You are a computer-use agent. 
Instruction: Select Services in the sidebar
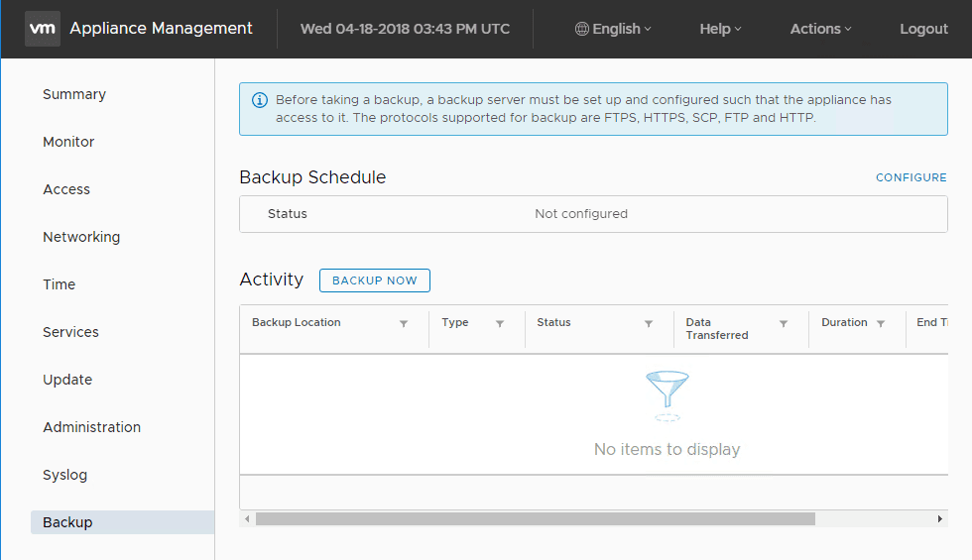(x=70, y=332)
